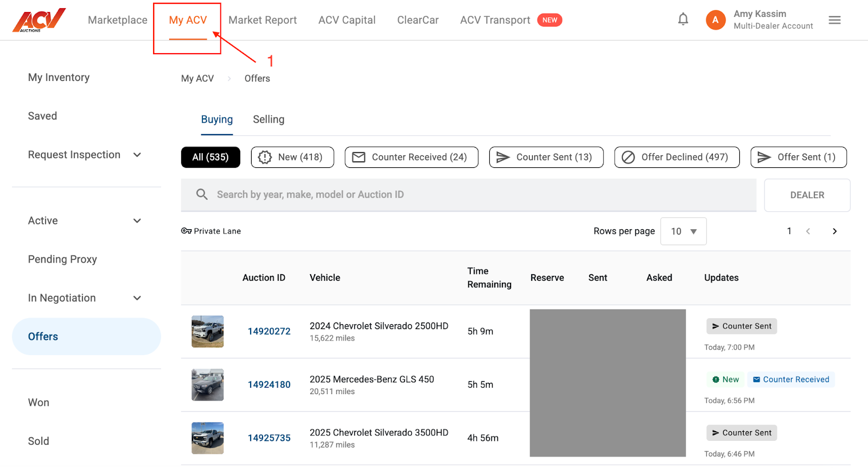Filter by Offer Declined (497)
The width and height of the screenshot is (868, 468).
tap(677, 157)
